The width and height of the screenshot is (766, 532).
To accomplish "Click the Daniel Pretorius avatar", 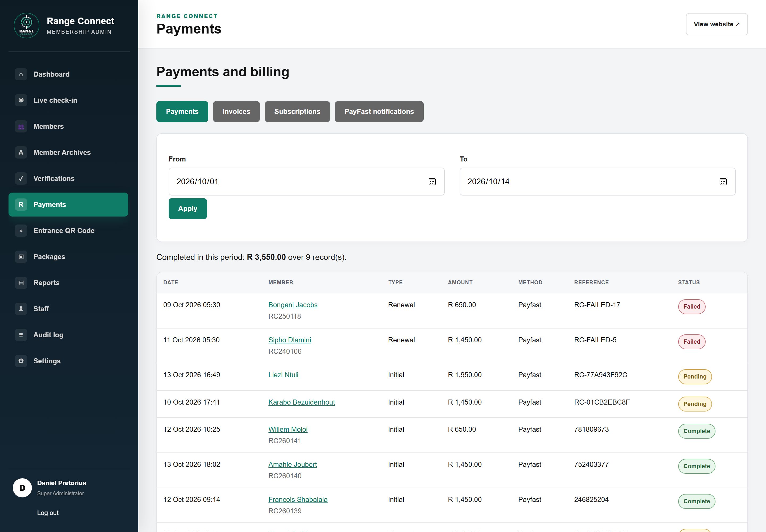I will (22, 488).
